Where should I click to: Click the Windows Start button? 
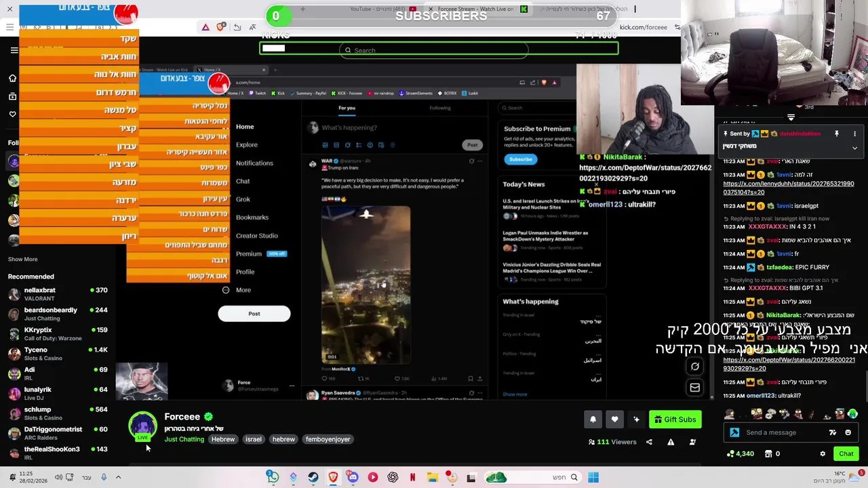pyautogui.click(x=593, y=478)
